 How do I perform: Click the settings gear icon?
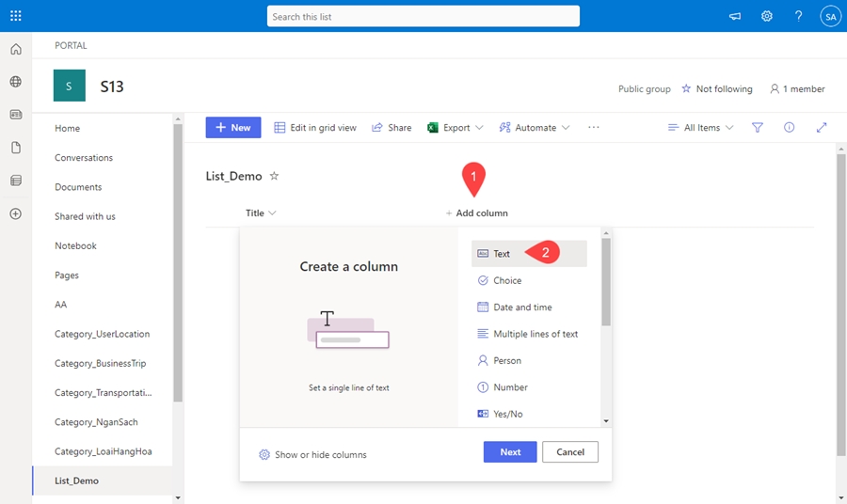767,16
